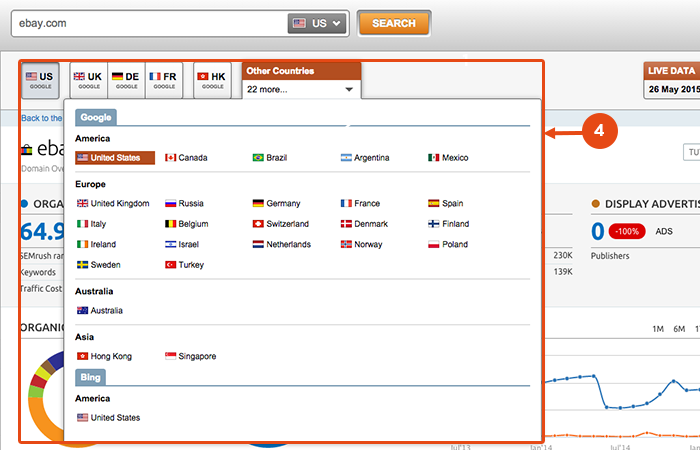This screenshot has width=700, height=450.
Task: Click the Argentina flag icon
Action: [346, 158]
